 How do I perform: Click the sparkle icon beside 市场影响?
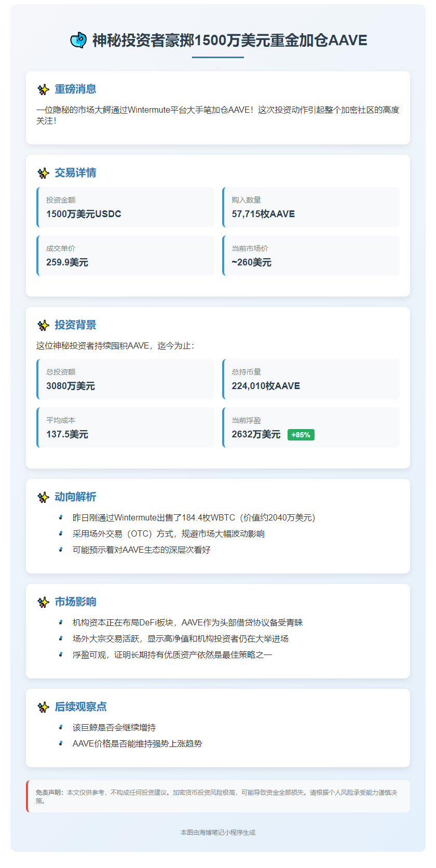click(43, 602)
